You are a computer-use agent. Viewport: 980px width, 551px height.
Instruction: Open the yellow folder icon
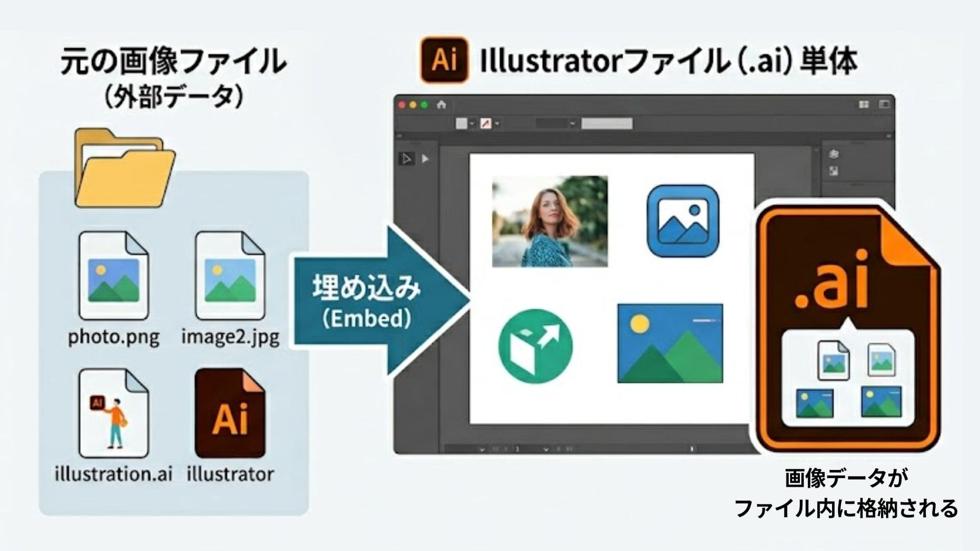pyautogui.click(x=125, y=167)
